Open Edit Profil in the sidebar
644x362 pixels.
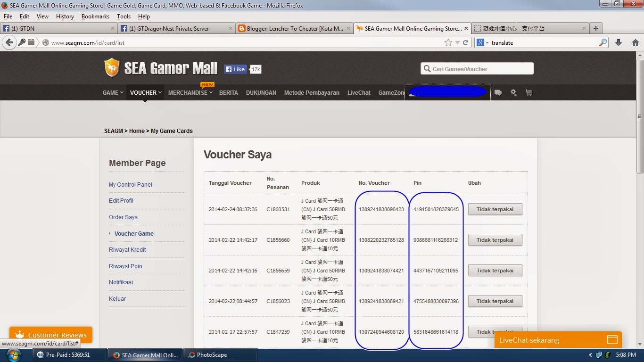coord(121,201)
